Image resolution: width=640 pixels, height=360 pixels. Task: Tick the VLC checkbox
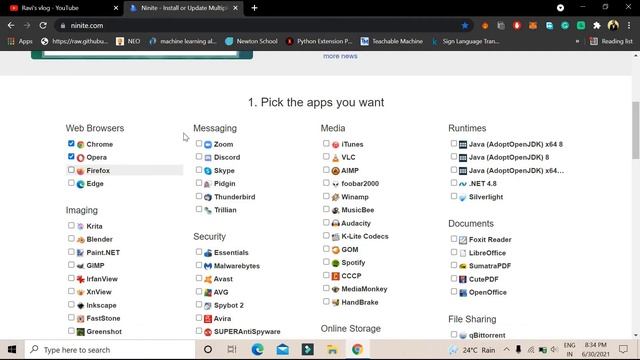coord(326,156)
